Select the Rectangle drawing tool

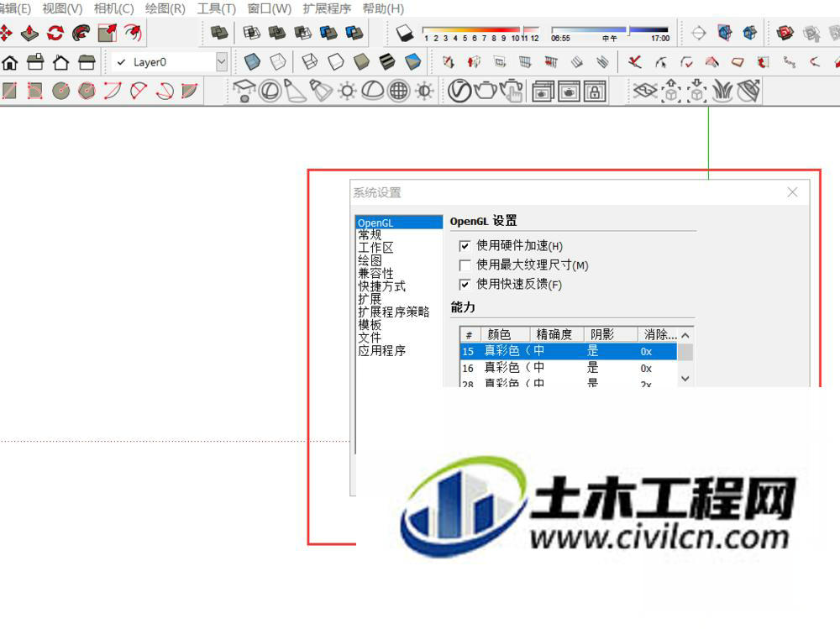coord(9,91)
